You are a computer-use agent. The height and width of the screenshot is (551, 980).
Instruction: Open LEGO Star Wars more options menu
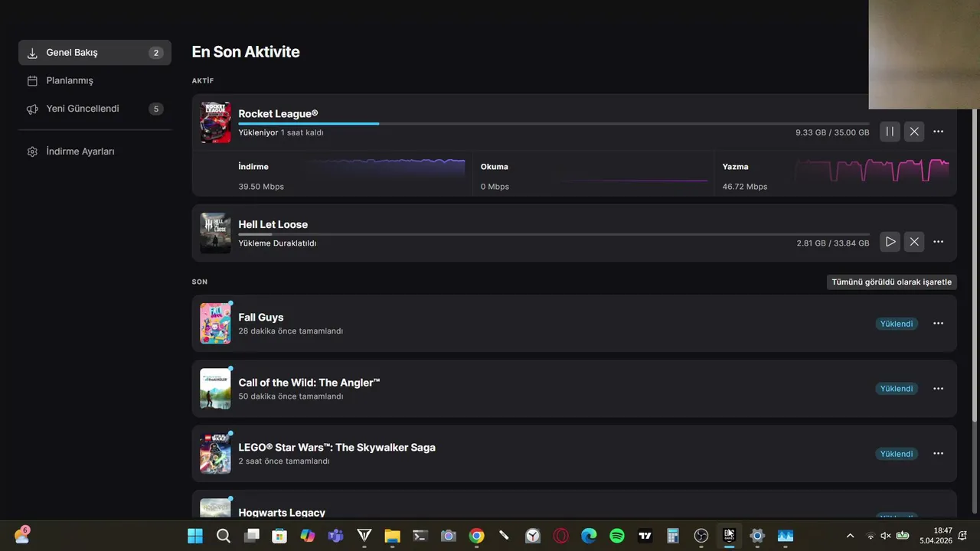(x=938, y=454)
